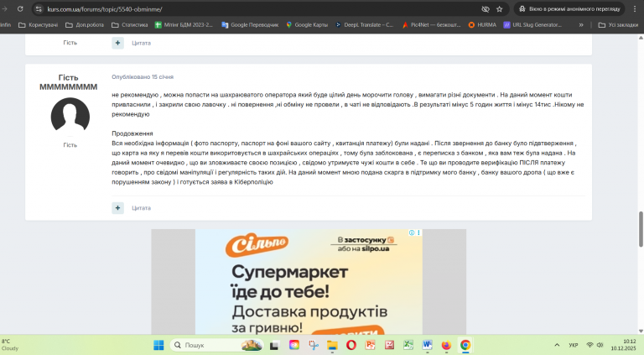
Task: Open site information icon in address bar
Action: click(39, 8)
